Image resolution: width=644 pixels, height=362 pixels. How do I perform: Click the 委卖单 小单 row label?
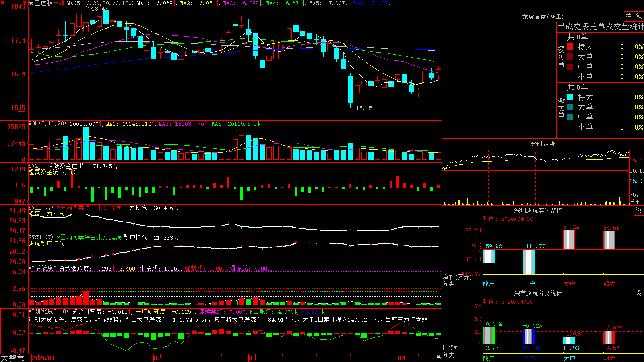[585, 127]
